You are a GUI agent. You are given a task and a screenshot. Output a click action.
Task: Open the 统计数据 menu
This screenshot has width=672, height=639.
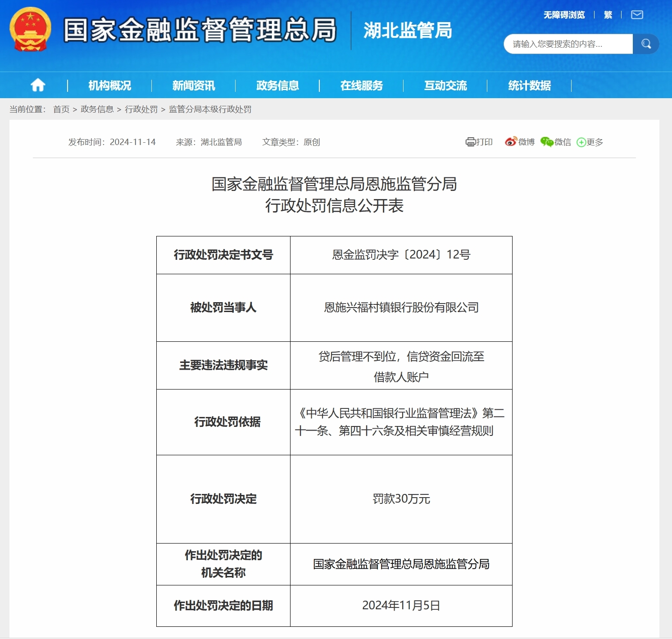pyautogui.click(x=528, y=85)
